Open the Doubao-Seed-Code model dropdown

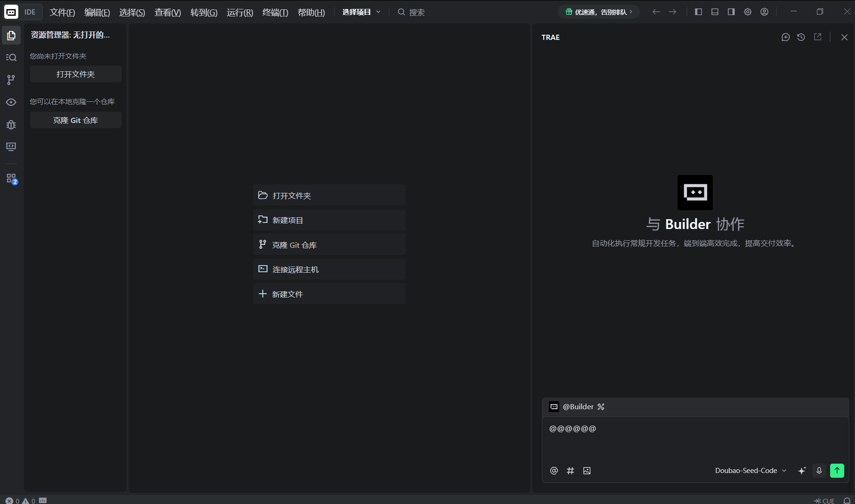pyautogui.click(x=751, y=471)
